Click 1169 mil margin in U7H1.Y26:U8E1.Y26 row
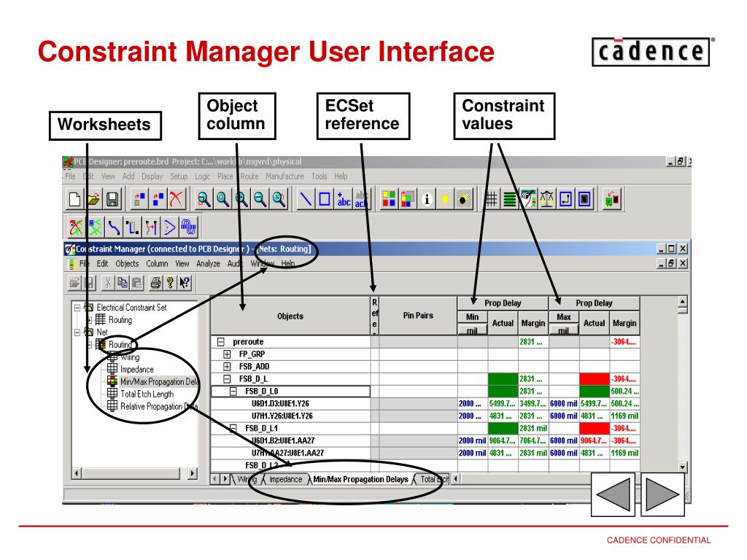The height and width of the screenshot is (560, 747). point(624,416)
